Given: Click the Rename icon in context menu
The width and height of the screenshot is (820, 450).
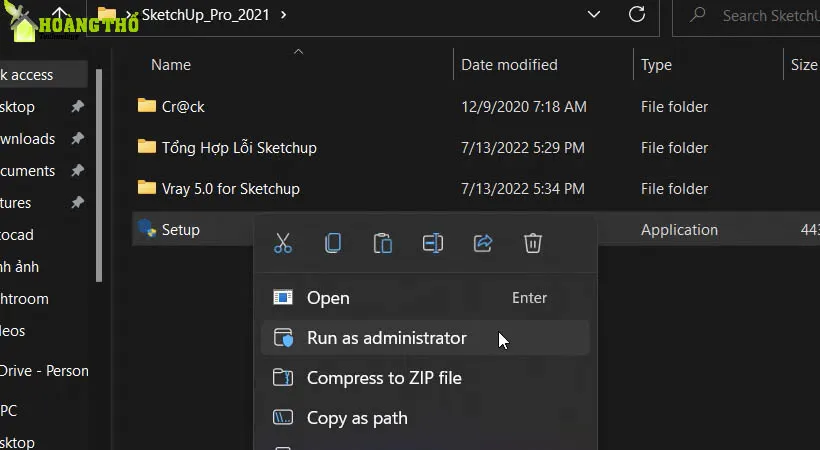Looking at the screenshot, I should tap(433, 243).
